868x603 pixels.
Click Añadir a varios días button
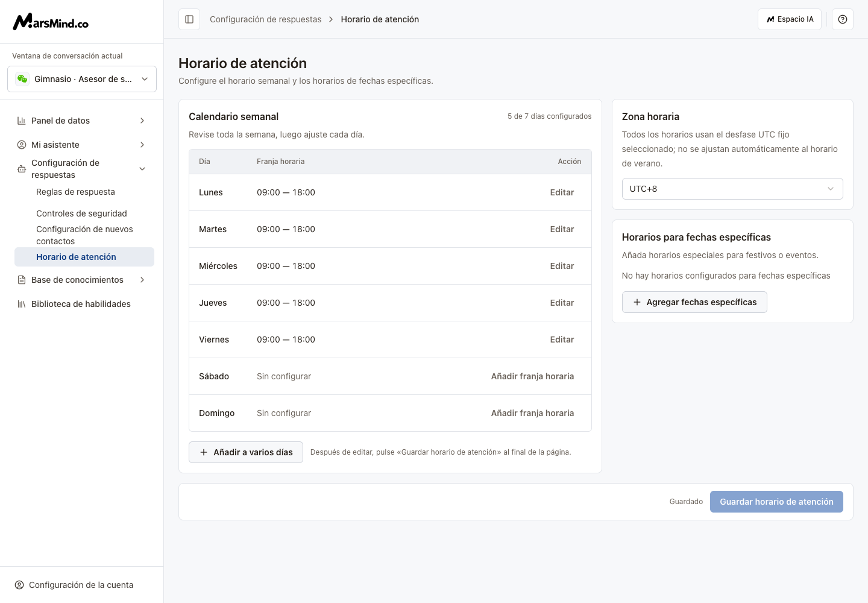(246, 452)
